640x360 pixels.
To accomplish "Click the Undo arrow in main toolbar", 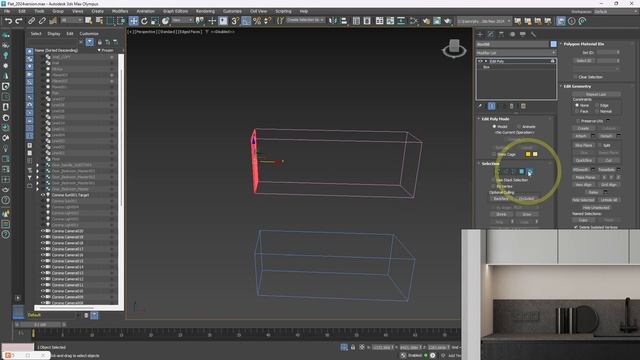I will (8, 21).
